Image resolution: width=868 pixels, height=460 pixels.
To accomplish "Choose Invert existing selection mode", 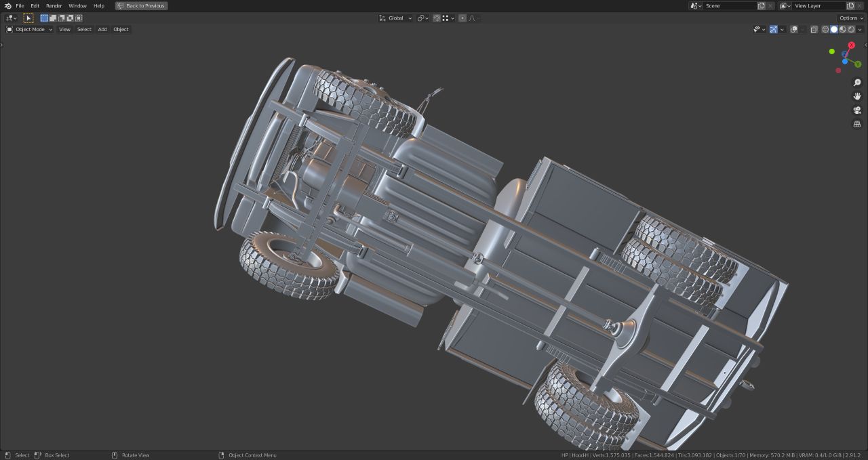I will 70,18.
